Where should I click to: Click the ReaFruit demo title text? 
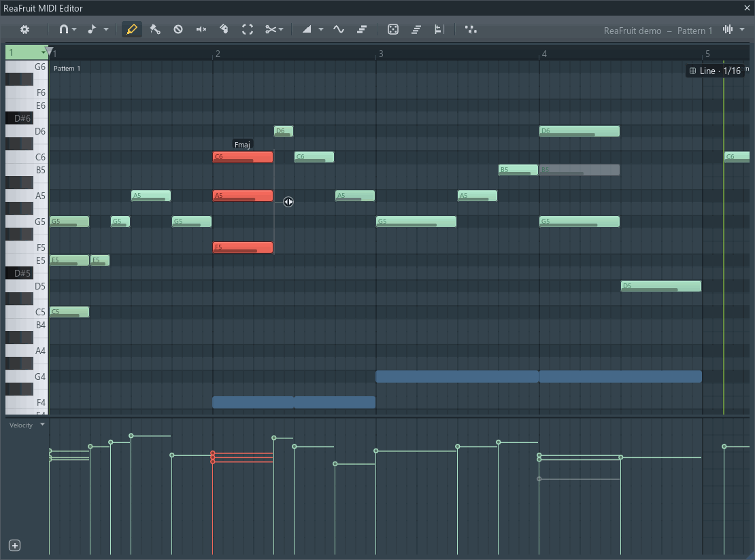coord(632,31)
